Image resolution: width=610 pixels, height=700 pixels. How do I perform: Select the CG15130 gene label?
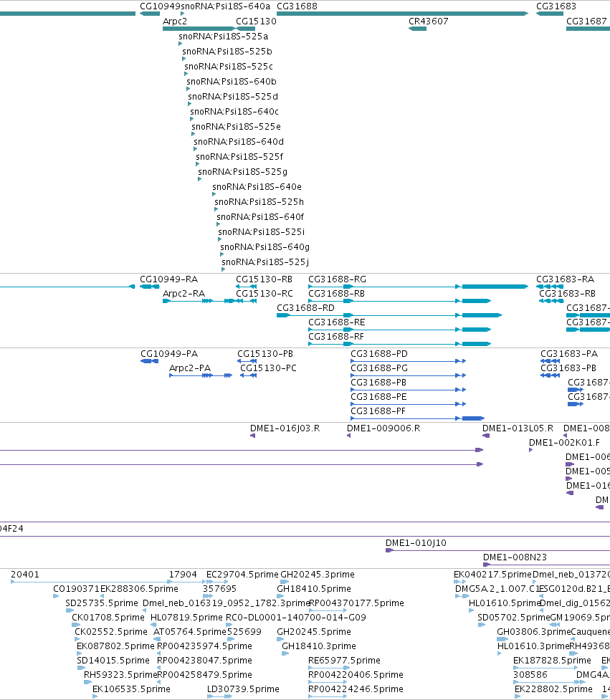256,21
